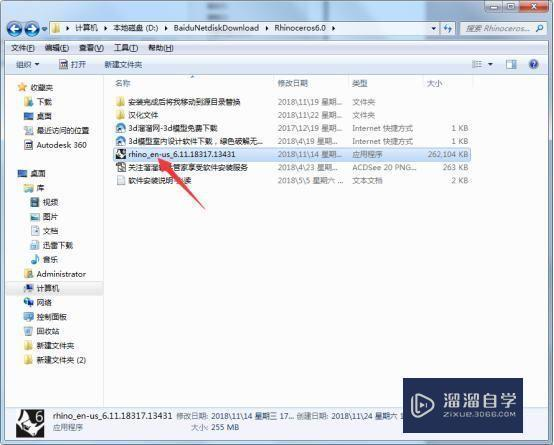Viewport: 554px width, 445px height.
Task: Click the 打开 toolbar button
Action: point(72,65)
